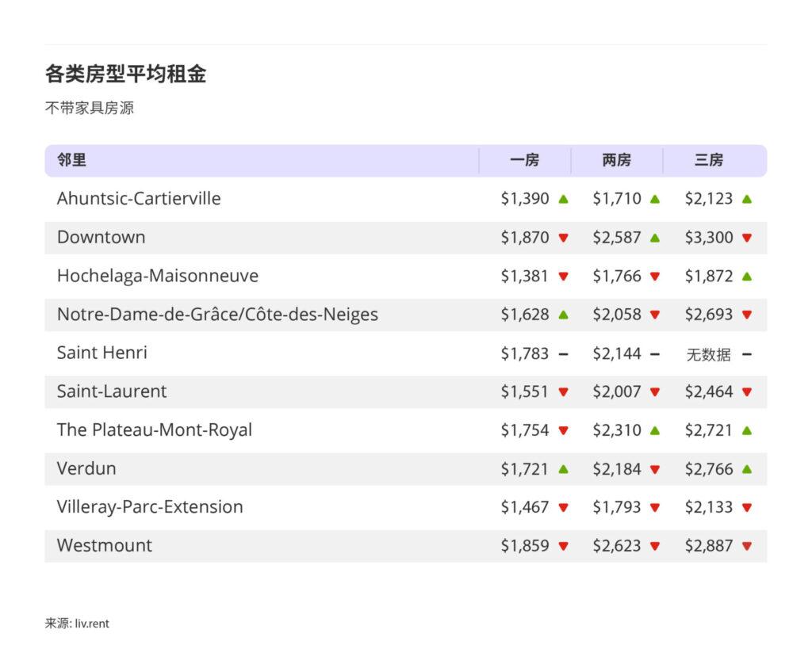Click green up arrow beside $2,766
The height and width of the screenshot is (649, 812).
pos(747,469)
